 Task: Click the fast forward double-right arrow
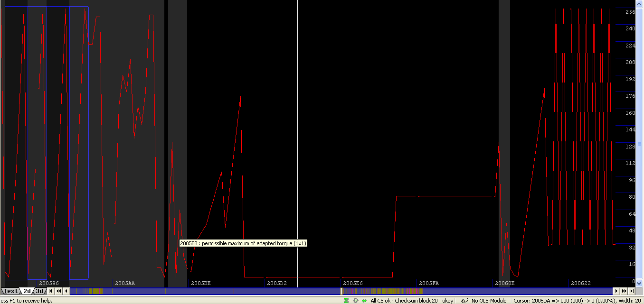click(x=624, y=291)
